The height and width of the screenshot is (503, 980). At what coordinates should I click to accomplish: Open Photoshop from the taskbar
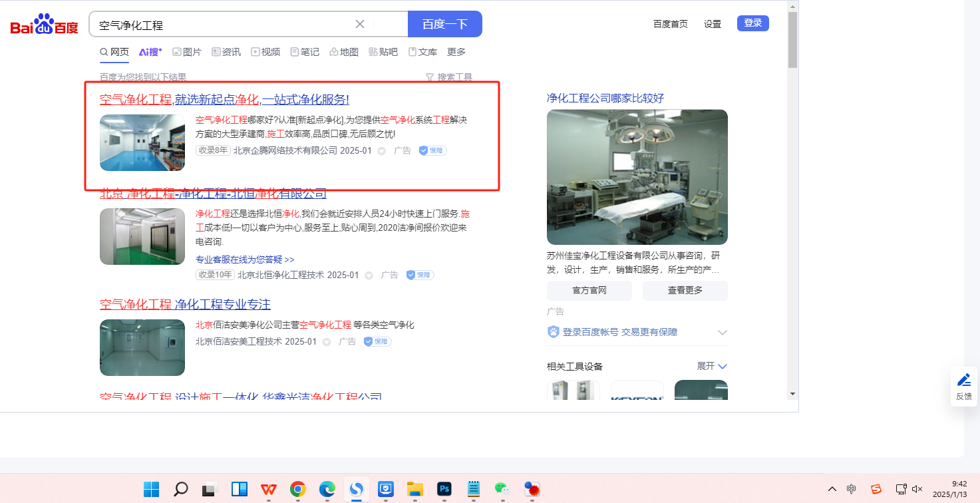click(x=444, y=489)
